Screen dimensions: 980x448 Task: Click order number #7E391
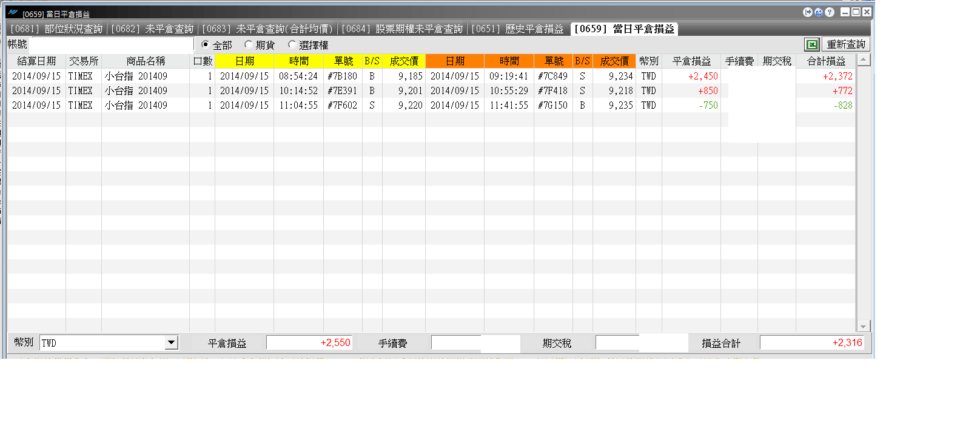coord(343,91)
